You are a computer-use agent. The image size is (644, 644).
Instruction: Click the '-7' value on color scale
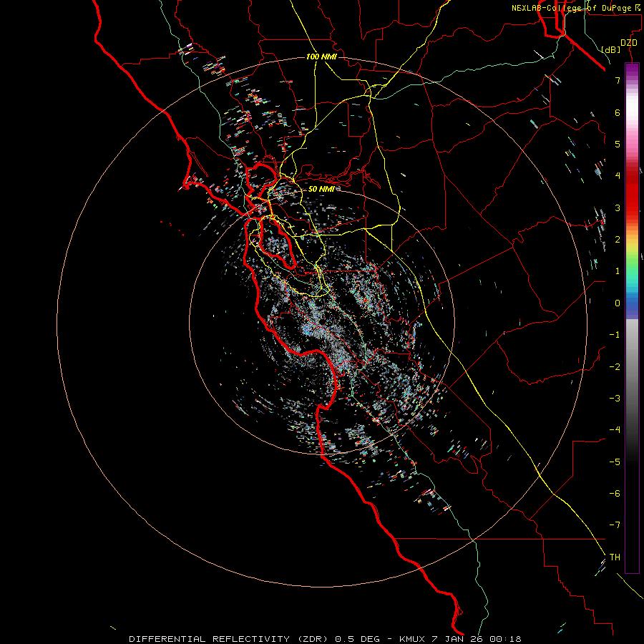click(x=615, y=525)
